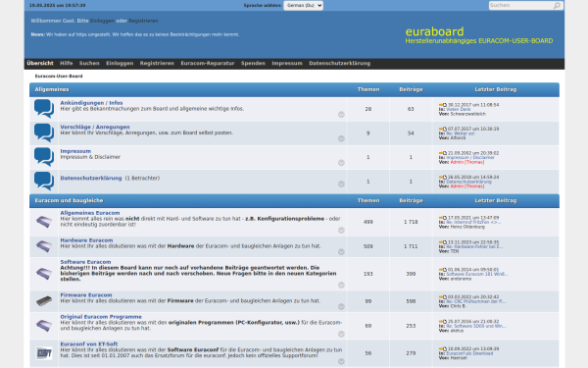The width and height of the screenshot is (588, 368).
Task: Click round marker icon in Software Euracom row
Action: pos(341,285)
